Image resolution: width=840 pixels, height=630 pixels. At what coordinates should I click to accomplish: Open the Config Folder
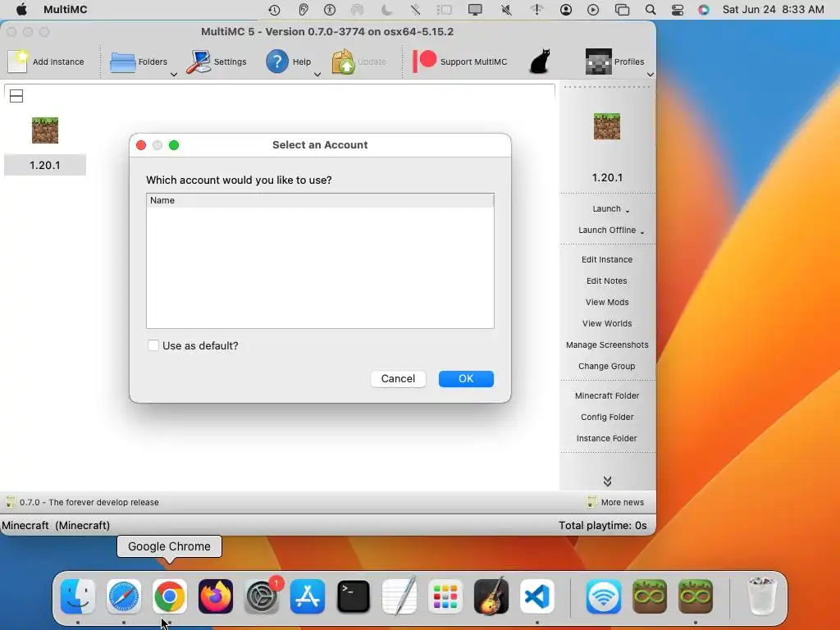point(607,418)
